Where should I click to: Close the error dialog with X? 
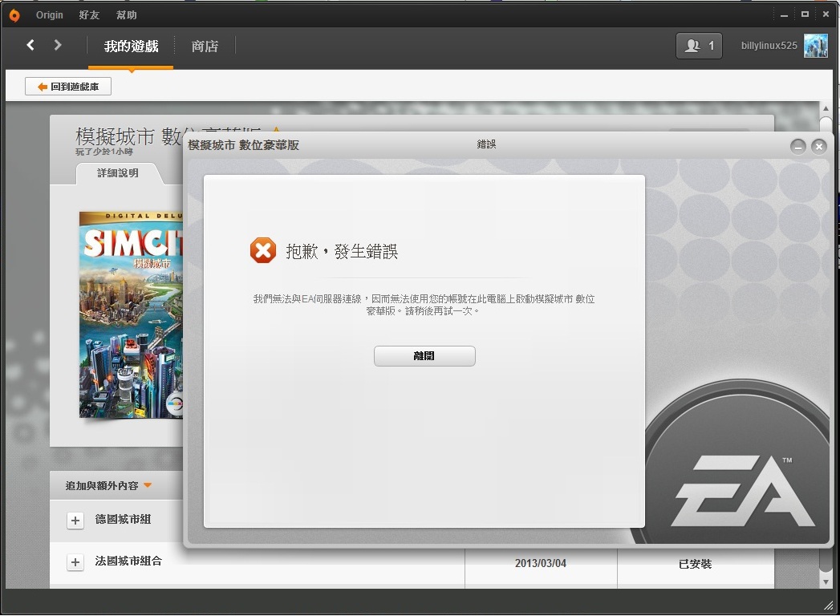coord(818,146)
